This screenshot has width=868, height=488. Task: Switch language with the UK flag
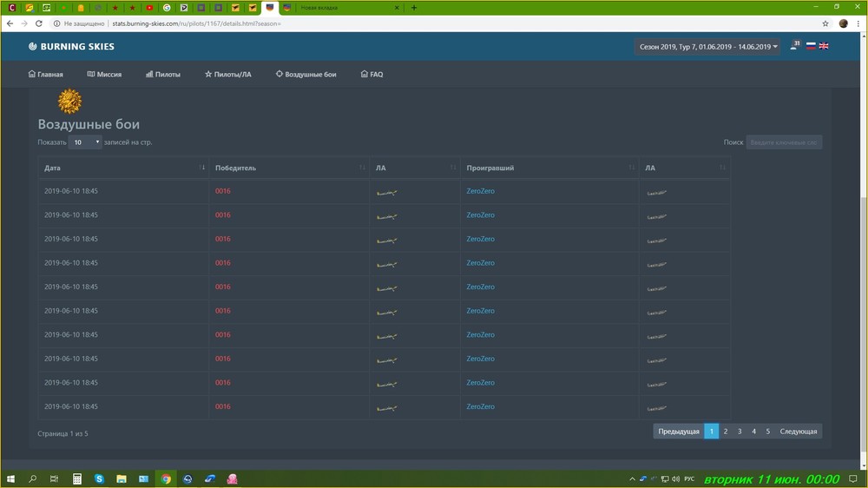824,46
